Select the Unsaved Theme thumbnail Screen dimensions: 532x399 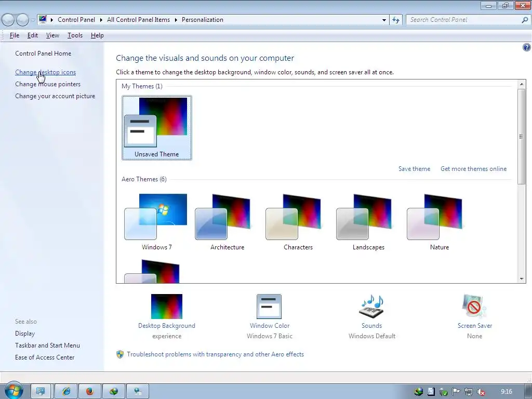click(x=157, y=128)
